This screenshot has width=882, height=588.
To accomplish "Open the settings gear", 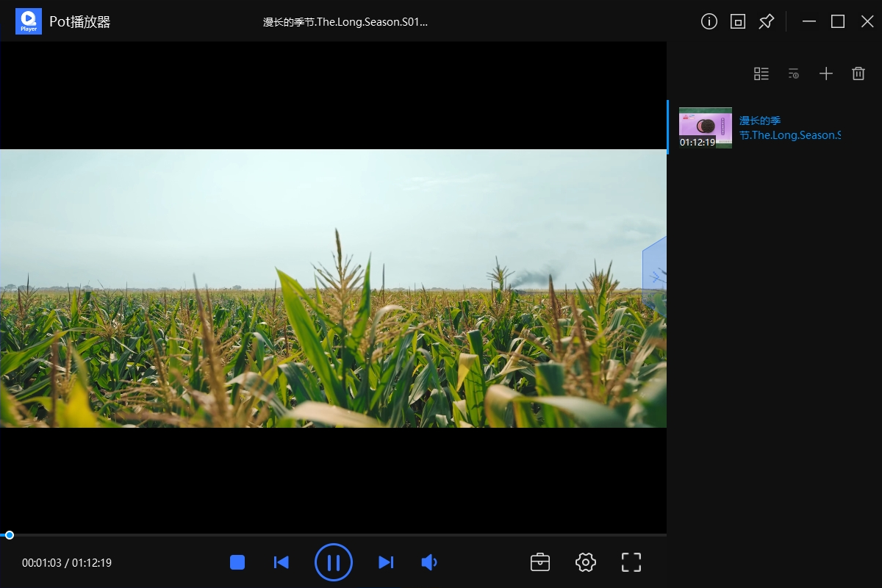I will 586,562.
